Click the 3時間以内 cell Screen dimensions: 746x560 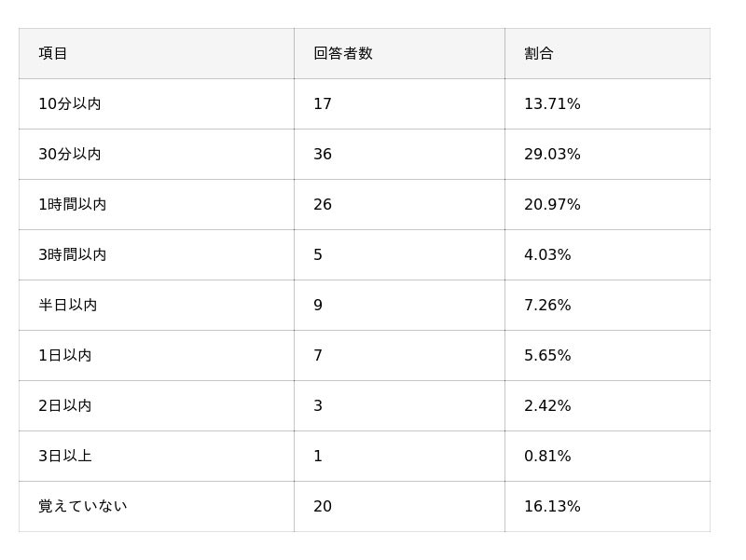[73, 255]
